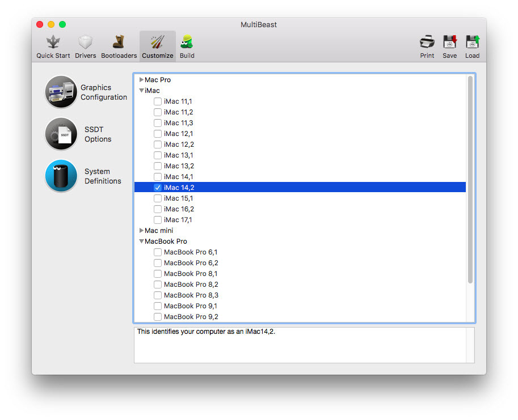Viewport: 518px width, 420px height.
Task: Click the Print printer icon
Action: pos(427,43)
